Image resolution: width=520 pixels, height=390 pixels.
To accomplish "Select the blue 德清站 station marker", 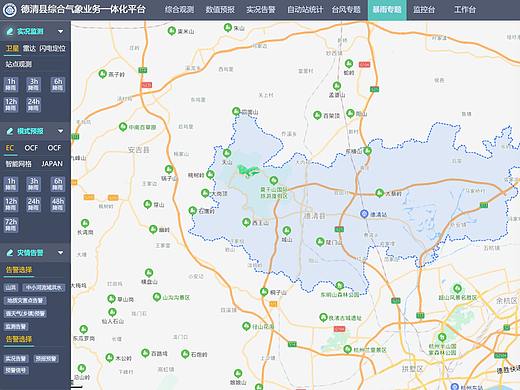I will pyautogui.click(x=364, y=214).
